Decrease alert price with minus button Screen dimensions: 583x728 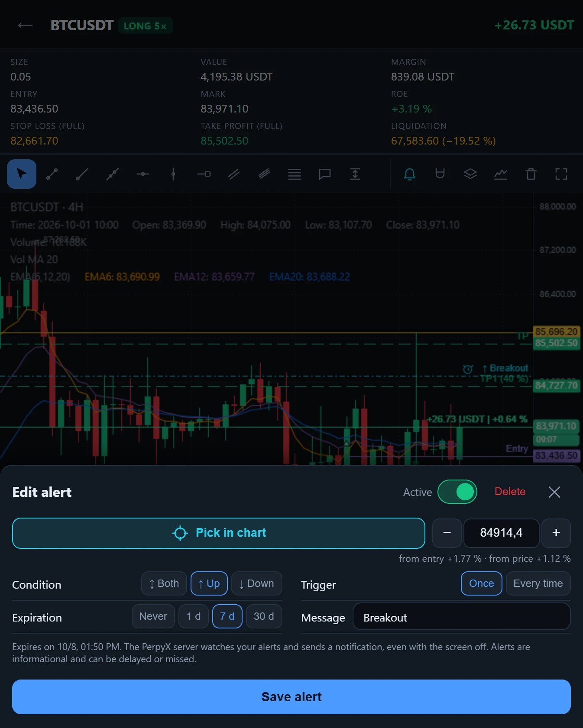pos(447,533)
